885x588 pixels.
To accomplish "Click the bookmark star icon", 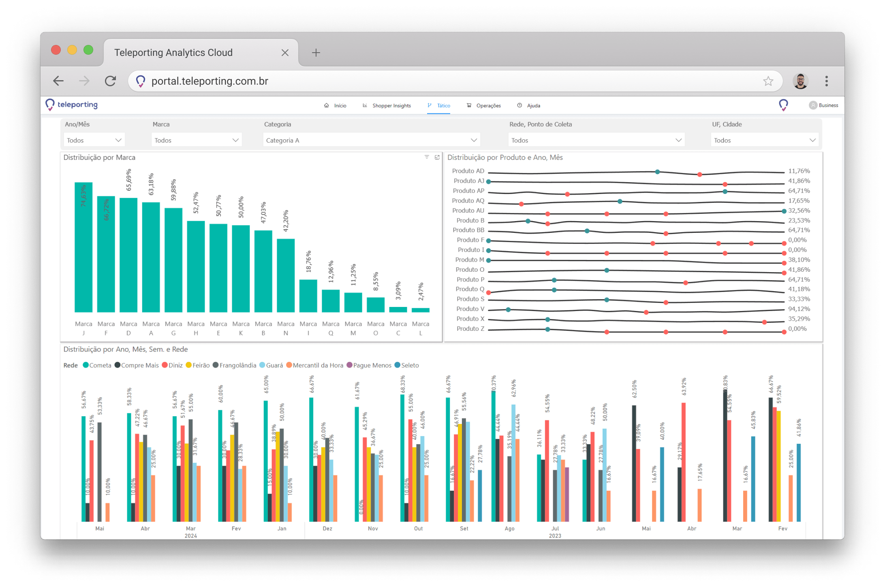I will 768,81.
